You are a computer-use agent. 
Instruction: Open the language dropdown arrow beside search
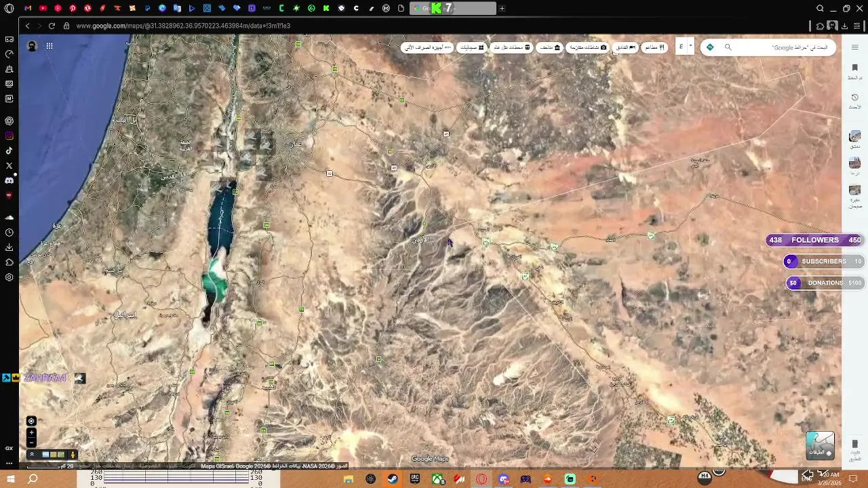click(x=690, y=46)
